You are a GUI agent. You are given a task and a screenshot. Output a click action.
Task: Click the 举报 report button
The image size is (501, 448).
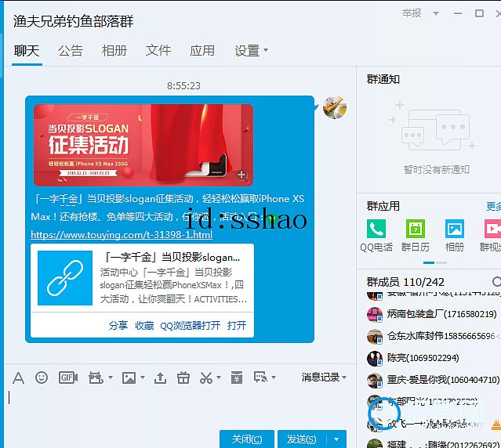tap(412, 13)
